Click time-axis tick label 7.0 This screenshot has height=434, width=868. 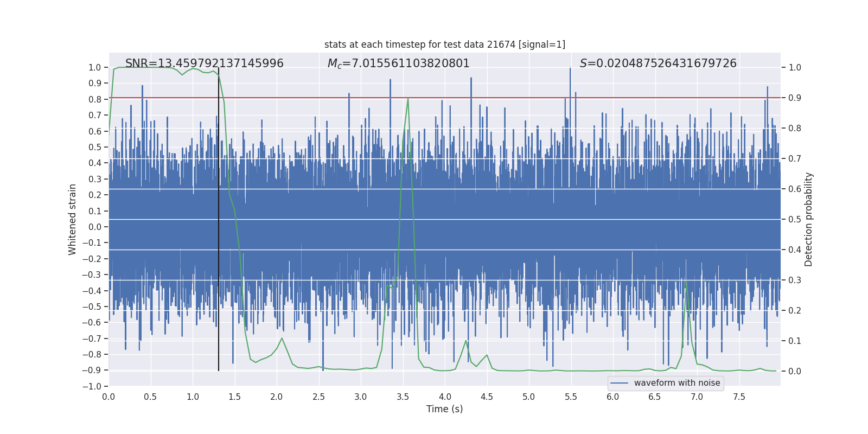click(697, 397)
